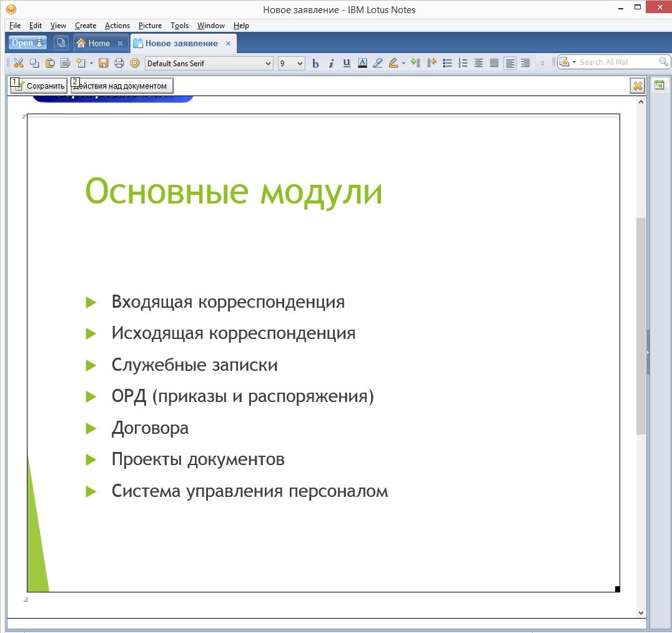
Task: Click the Print icon in toolbar
Action: [119, 63]
